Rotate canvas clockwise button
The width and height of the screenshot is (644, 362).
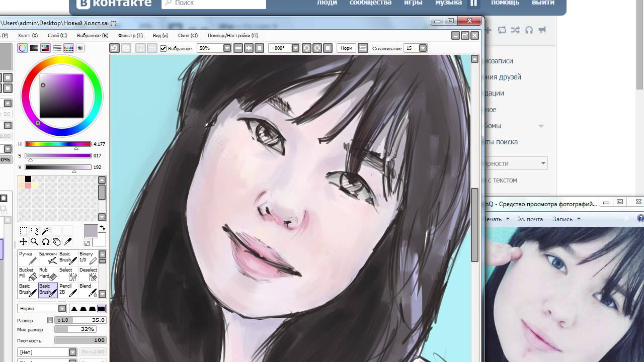(317, 48)
